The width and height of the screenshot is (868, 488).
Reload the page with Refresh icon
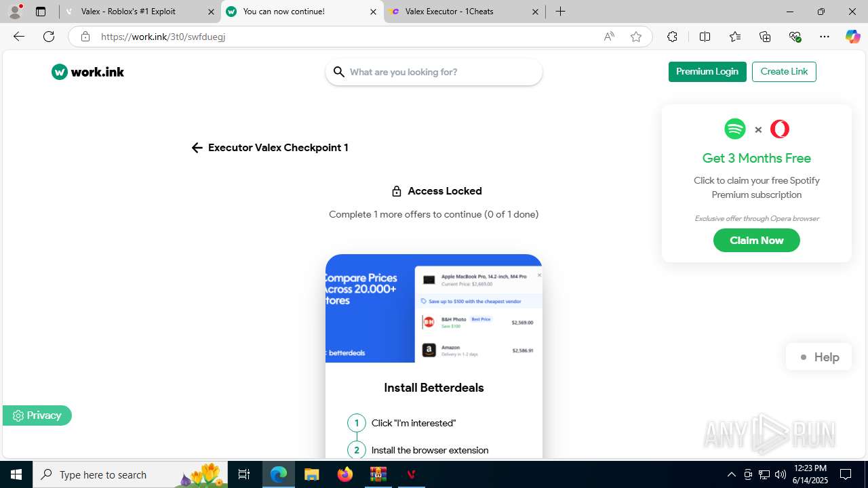(49, 37)
